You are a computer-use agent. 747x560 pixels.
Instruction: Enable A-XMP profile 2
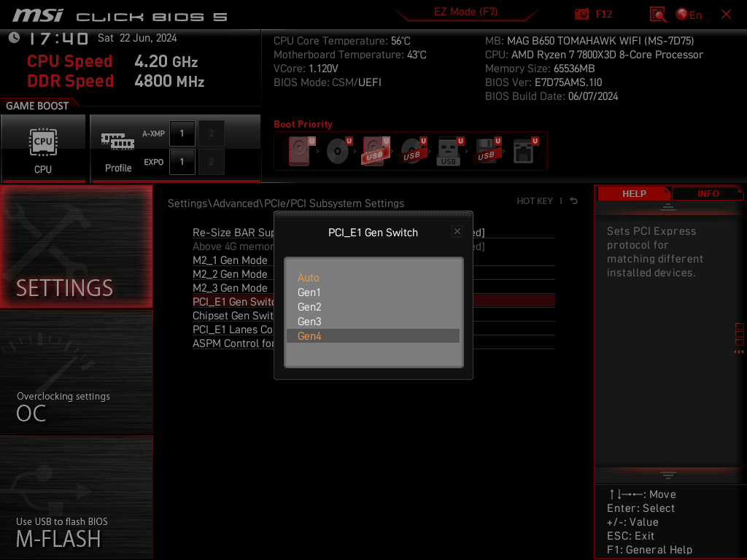point(211,133)
